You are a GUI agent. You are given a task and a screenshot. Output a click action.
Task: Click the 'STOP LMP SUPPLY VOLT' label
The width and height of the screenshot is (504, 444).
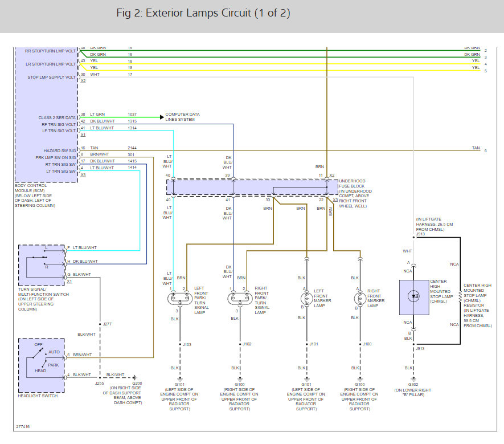pyautogui.click(x=51, y=77)
